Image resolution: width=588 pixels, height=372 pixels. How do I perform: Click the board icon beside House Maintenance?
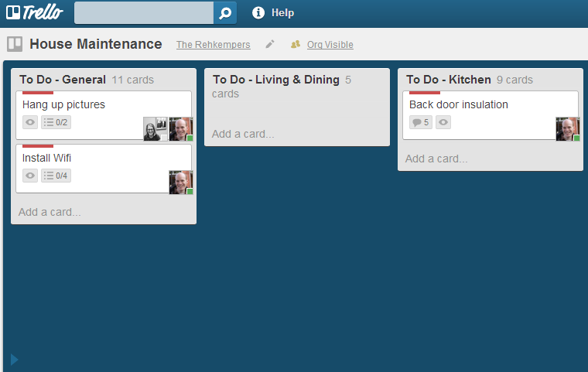[x=15, y=44]
